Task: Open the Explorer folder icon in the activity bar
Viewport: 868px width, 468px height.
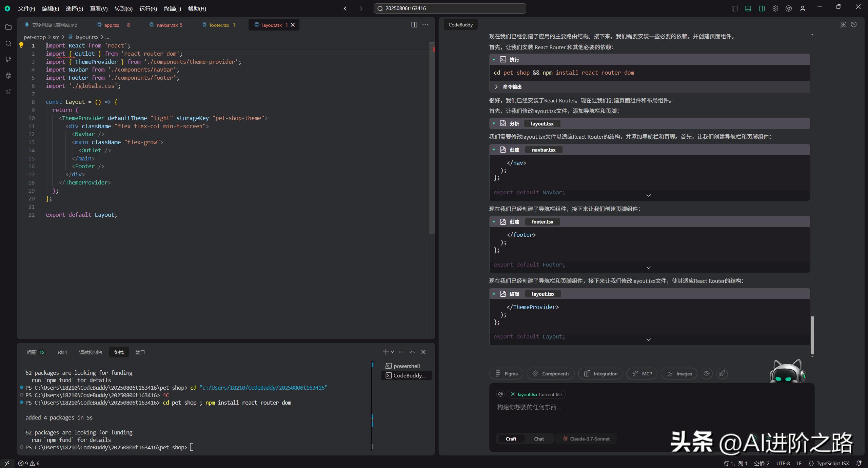Action: coord(8,27)
